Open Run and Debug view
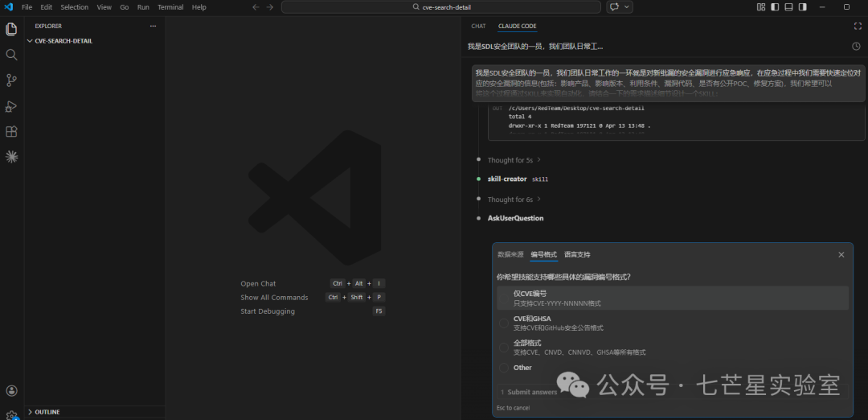868x420 pixels. [x=11, y=106]
